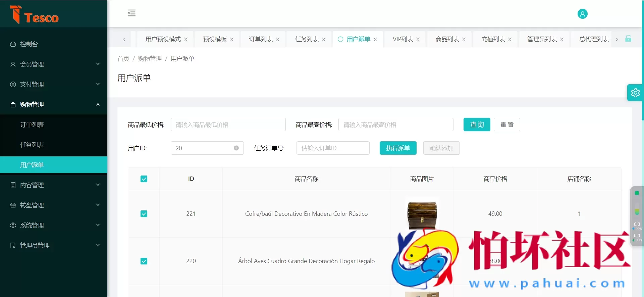The height and width of the screenshot is (297, 644).
Task: Click product name Árbol Aves Cuadro Grande
Action: (x=306, y=261)
